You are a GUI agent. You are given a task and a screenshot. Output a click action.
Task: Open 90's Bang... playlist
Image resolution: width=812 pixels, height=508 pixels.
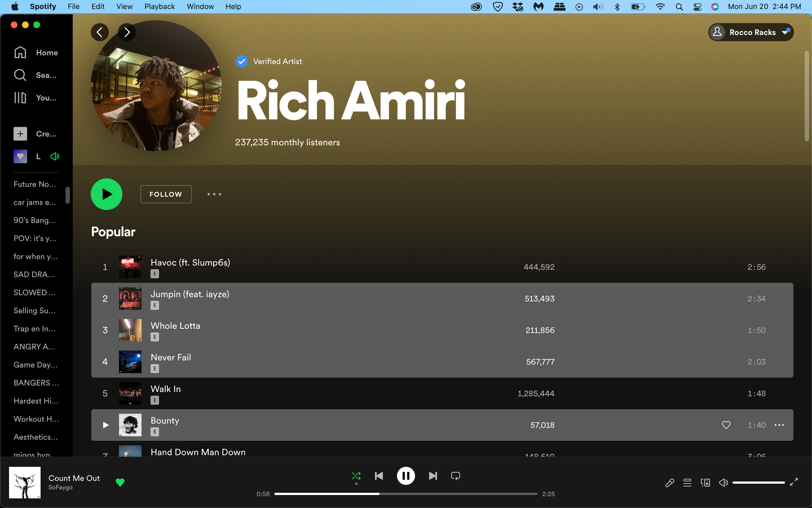35,220
